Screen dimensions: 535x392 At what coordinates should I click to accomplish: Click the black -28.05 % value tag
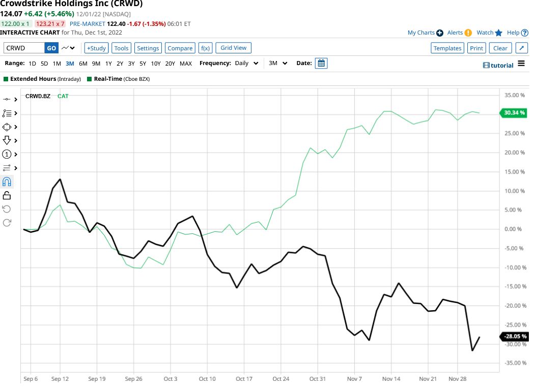514,337
